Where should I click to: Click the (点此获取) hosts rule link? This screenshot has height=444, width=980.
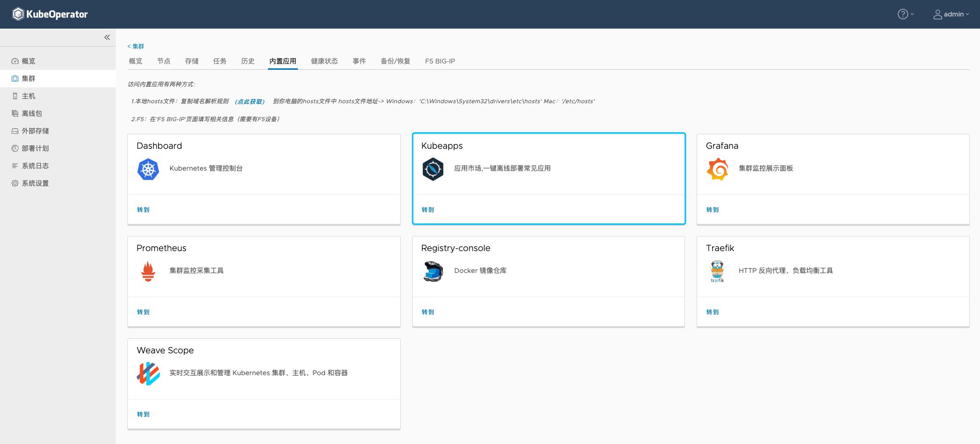[x=250, y=101]
